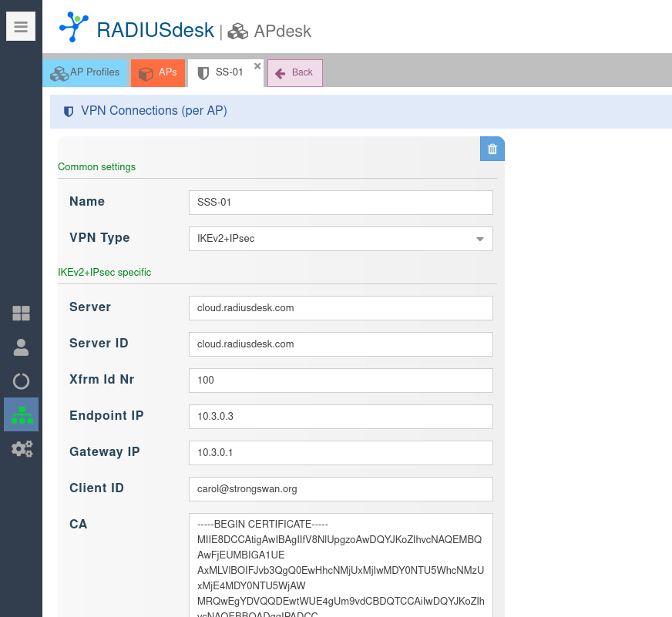Click inside the CA certificate textarea
672x617 pixels.
point(340,566)
